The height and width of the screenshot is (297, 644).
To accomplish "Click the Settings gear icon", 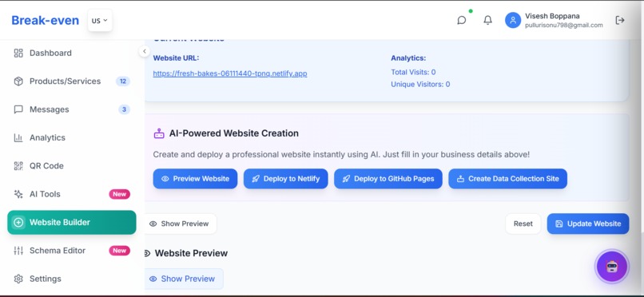I will (18, 279).
